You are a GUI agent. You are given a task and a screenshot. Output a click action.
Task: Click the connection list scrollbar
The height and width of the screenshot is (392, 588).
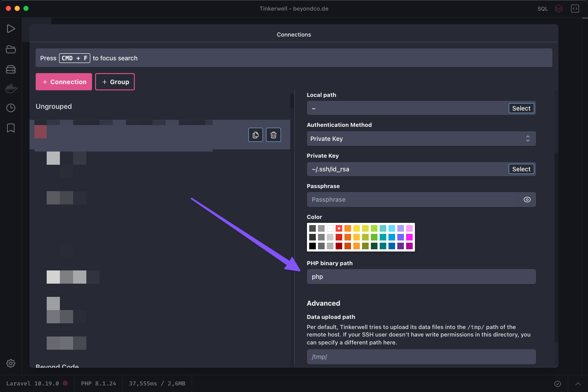coord(292,100)
